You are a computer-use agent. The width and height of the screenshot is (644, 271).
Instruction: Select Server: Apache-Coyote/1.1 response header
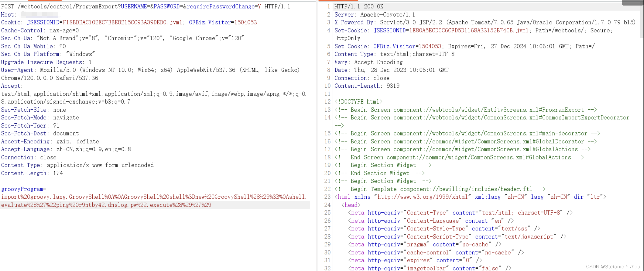pos(375,14)
